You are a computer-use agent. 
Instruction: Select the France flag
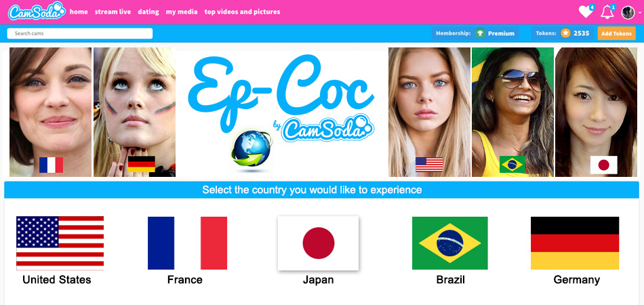tap(187, 243)
